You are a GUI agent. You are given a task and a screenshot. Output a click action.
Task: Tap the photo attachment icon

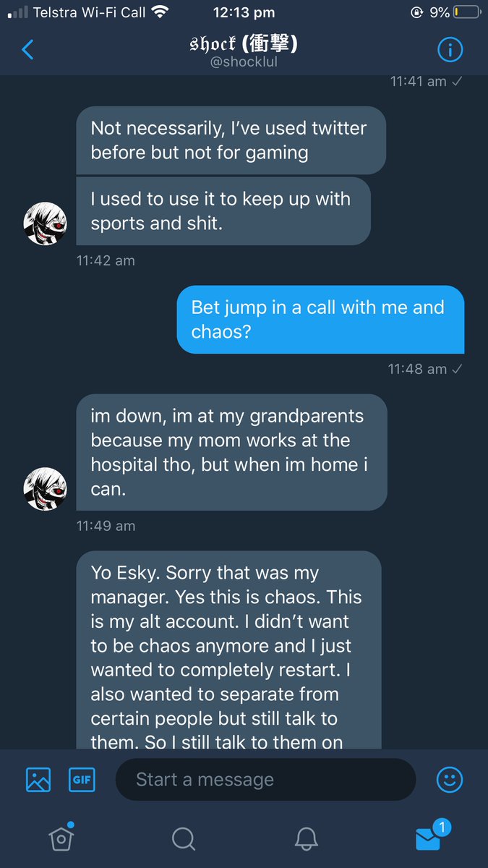[x=38, y=779]
